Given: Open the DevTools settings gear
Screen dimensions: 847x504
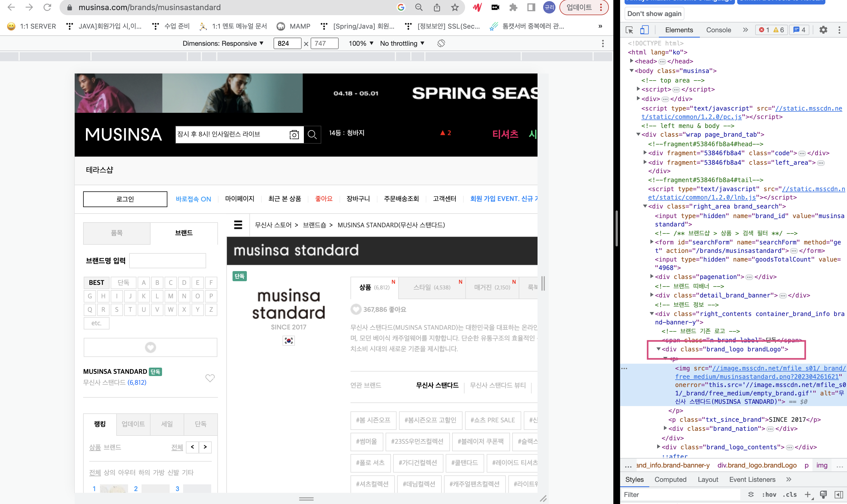Looking at the screenshot, I should coord(823,30).
